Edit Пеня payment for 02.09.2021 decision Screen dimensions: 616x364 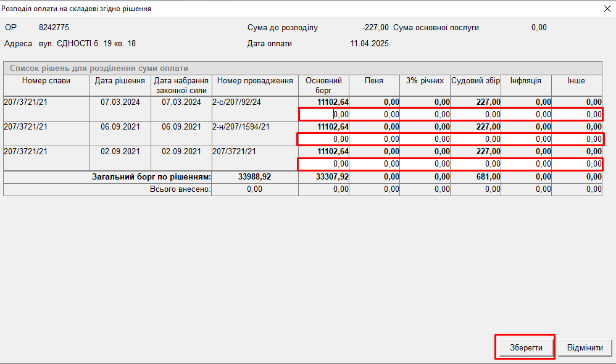[x=375, y=164]
